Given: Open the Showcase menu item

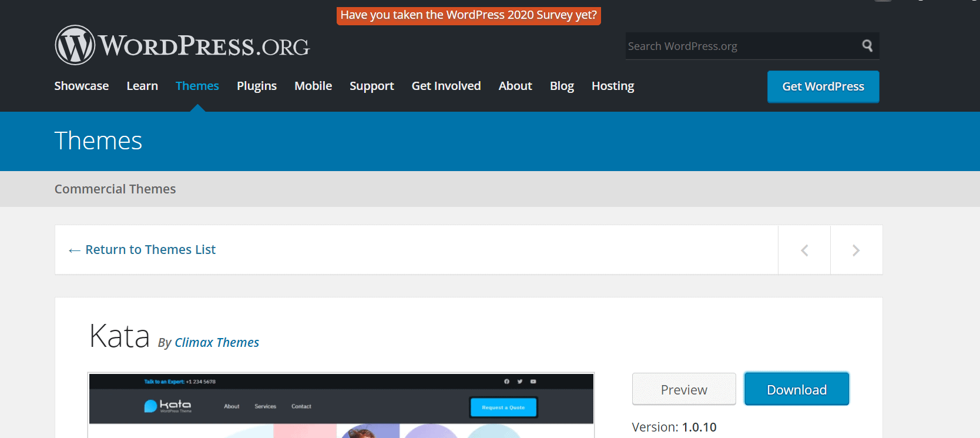Looking at the screenshot, I should pos(82,86).
